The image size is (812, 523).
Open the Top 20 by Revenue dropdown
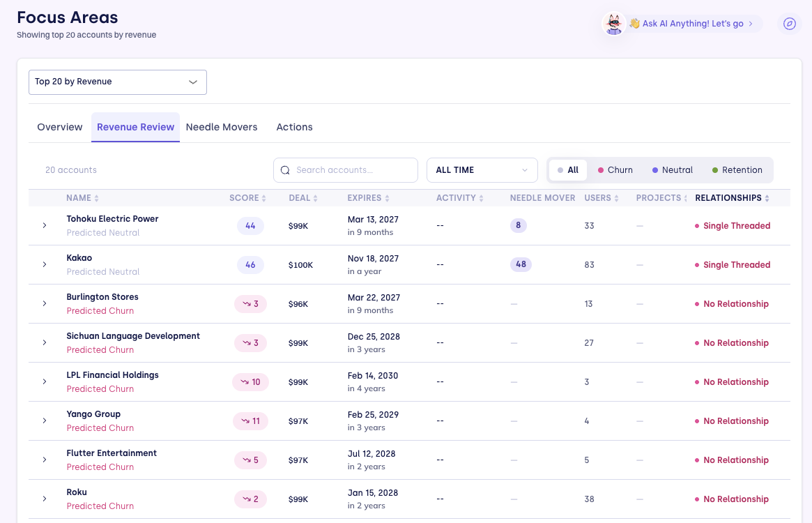tap(118, 82)
